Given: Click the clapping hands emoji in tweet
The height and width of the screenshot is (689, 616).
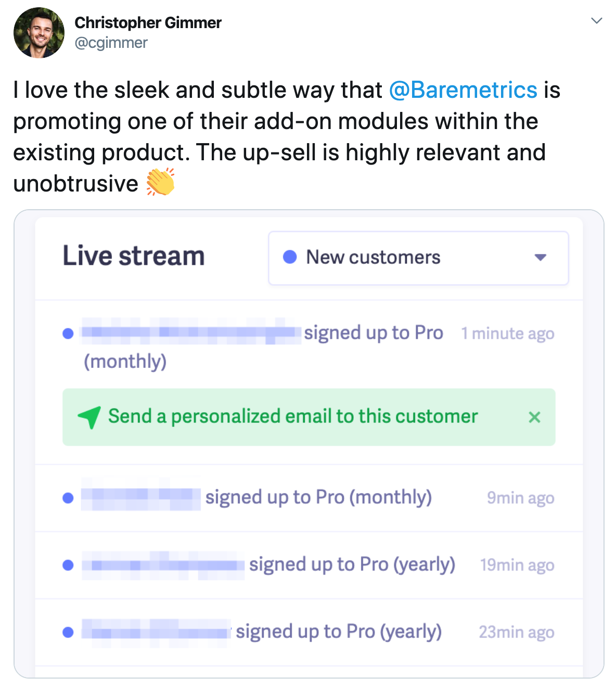Looking at the screenshot, I should click(160, 183).
